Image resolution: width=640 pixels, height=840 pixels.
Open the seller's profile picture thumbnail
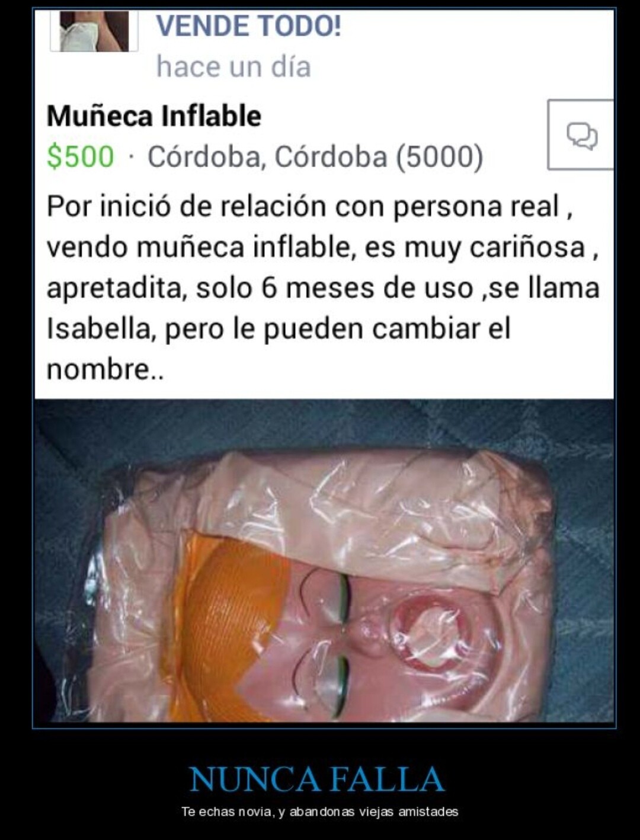(94, 30)
